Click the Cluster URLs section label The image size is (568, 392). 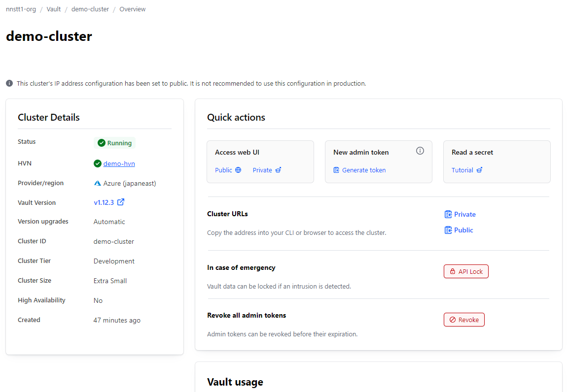227,214
